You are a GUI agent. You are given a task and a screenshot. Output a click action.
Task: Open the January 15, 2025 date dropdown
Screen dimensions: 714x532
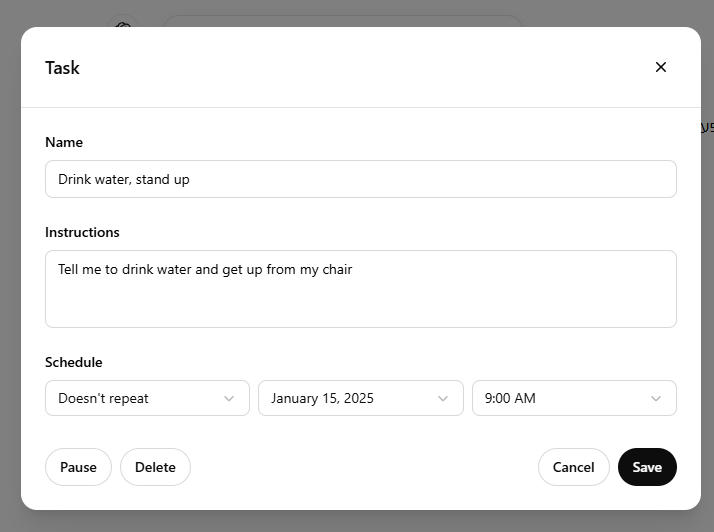pos(361,398)
